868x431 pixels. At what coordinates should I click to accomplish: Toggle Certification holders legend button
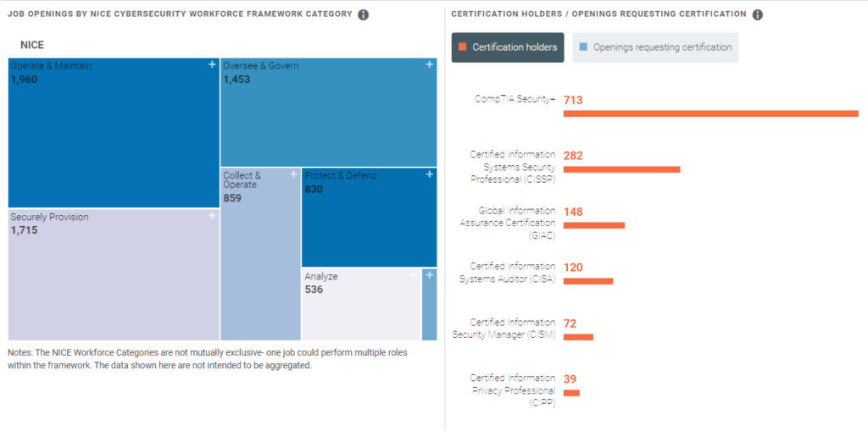[508, 47]
